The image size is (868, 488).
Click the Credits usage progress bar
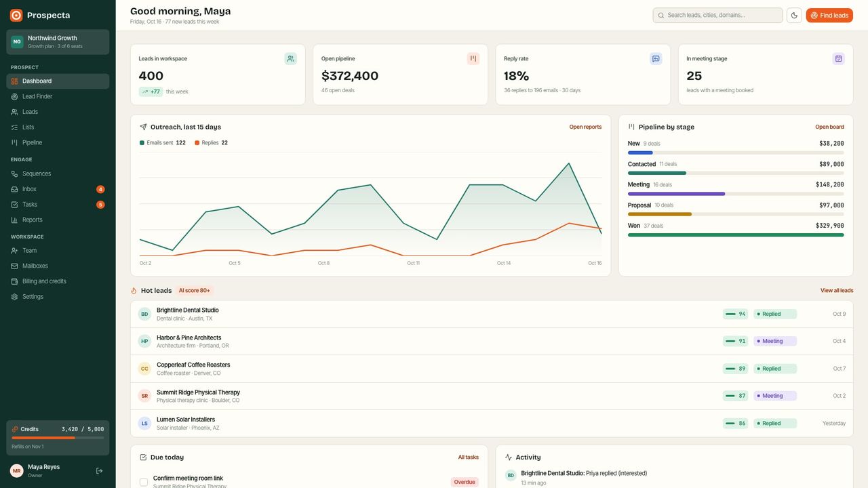[58, 438]
